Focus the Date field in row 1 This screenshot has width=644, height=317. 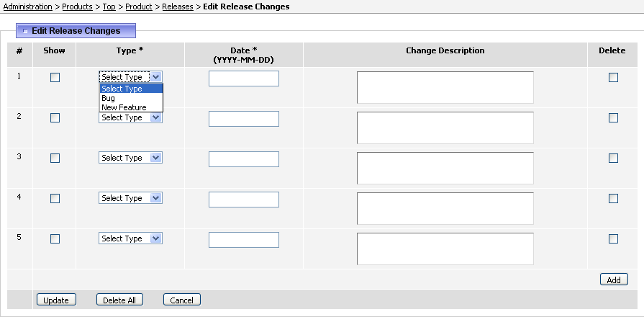244,79
